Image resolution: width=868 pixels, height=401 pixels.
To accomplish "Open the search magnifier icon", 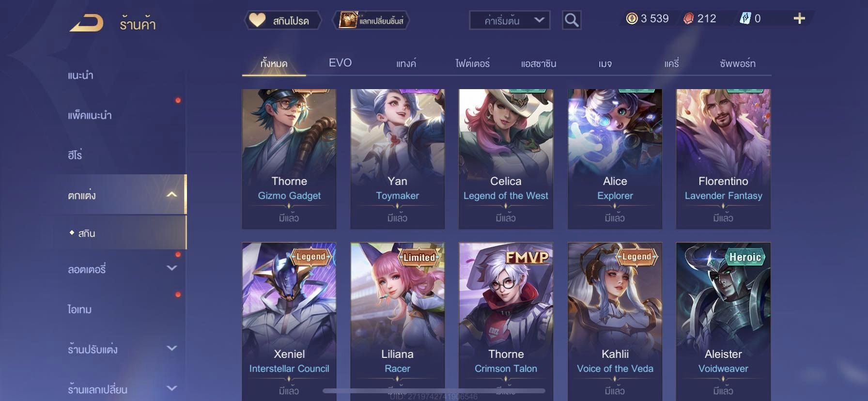I will click(x=572, y=20).
